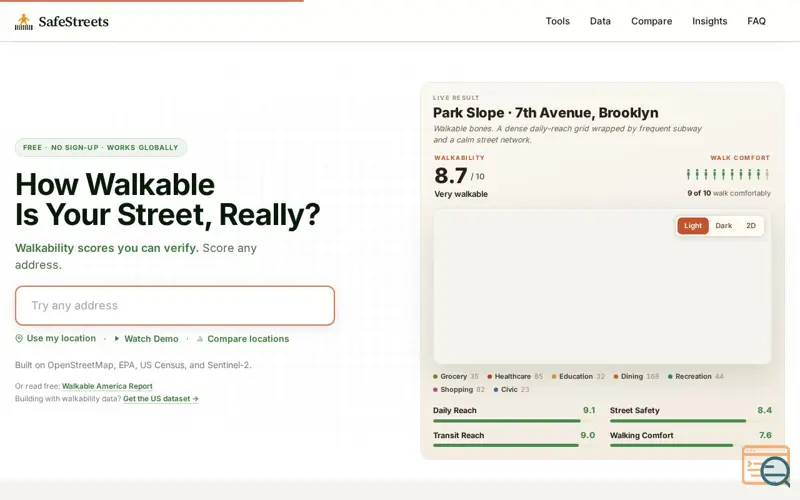Image resolution: width=800 pixels, height=500 pixels.
Task: Click the Recreation legend item
Action: point(695,377)
